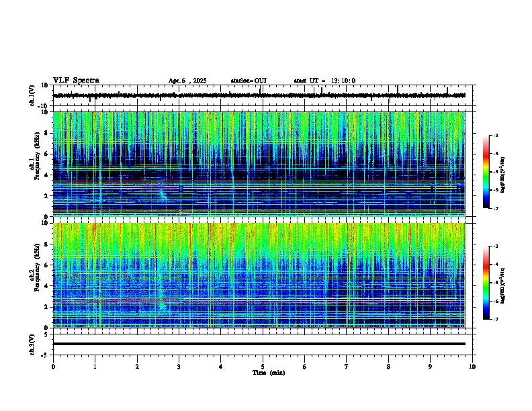532x411 pixels.
Task: Click the "ch.3(V)" axis label
Action: [x=32, y=345]
